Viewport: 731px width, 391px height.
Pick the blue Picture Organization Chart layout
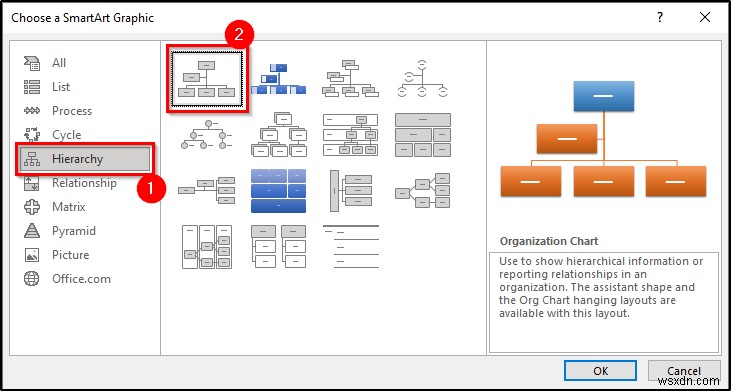(279, 78)
